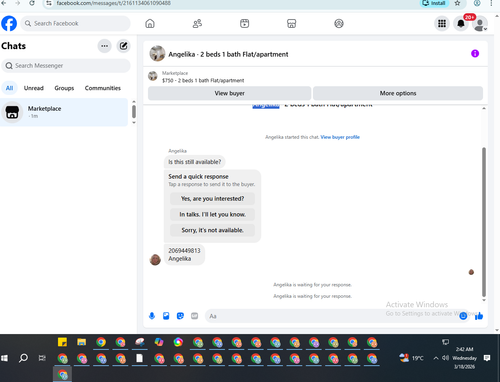The width and height of the screenshot is (500, 382).
Task: Click the site information icon in the address bar
Action: point(49,3)
